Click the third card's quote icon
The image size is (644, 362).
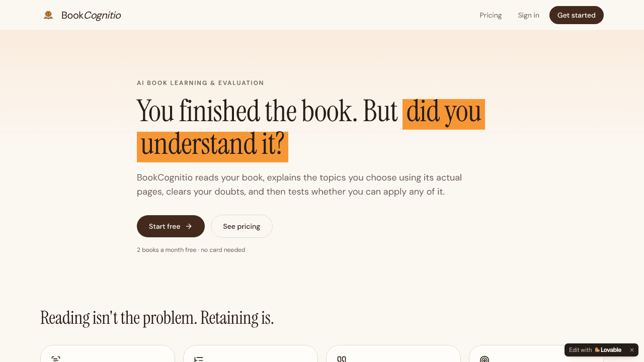tap(342, 359)
